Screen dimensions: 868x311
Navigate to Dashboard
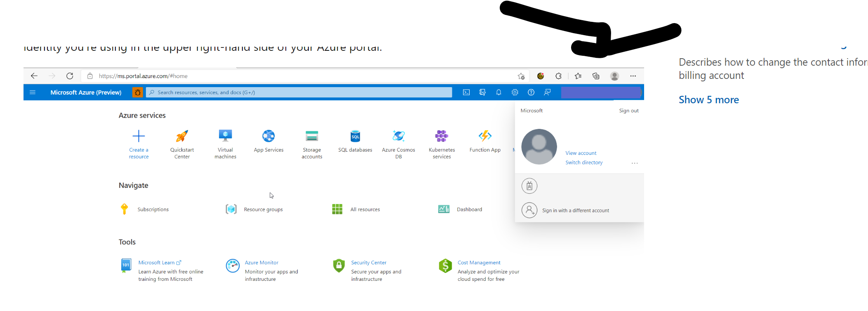(x=469, y=209)
